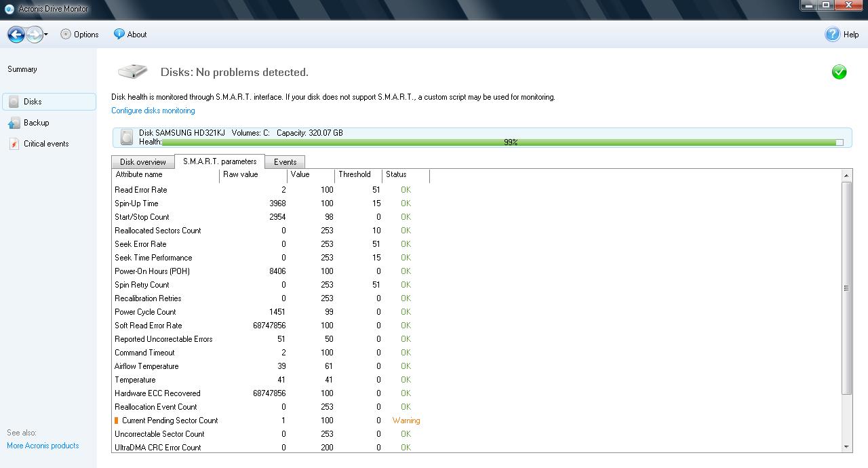Click the Acronis Drive Monitor title bar icon

coord(9,9)
